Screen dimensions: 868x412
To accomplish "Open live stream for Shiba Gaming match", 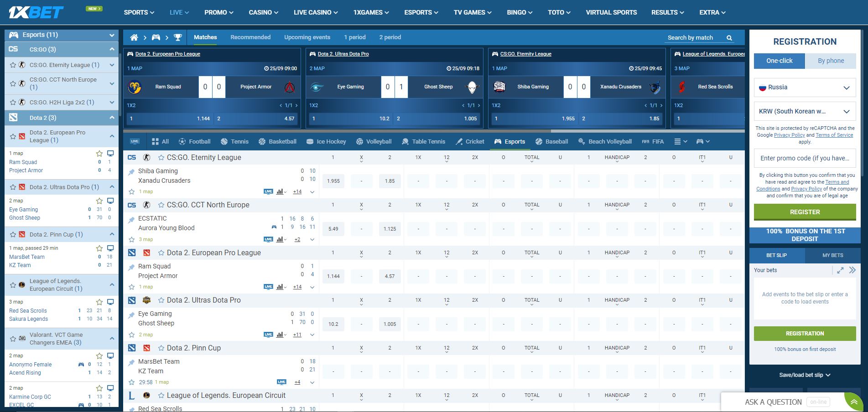I will coord(268,191).
